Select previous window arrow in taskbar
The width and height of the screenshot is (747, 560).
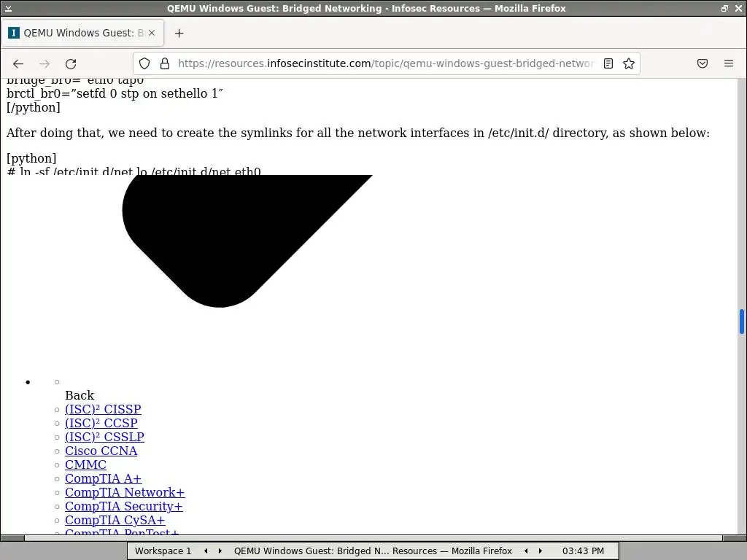[x=526, y=551]
